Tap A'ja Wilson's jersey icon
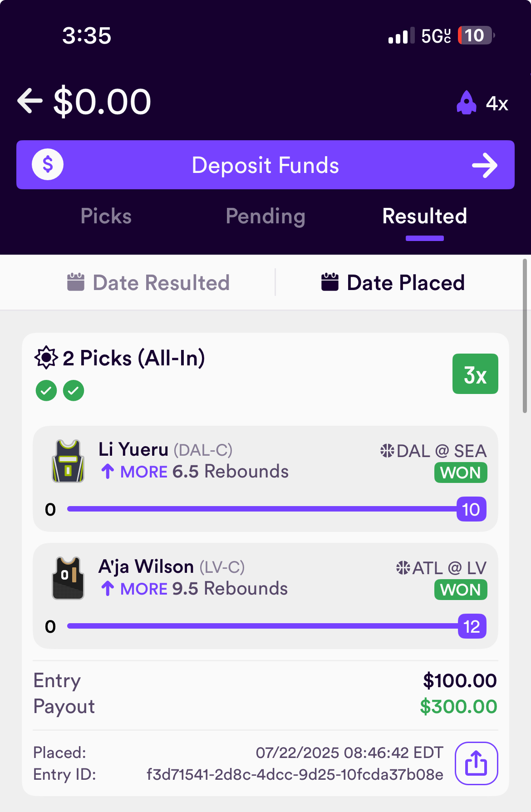531x812 pixels. tap(68, 578)
